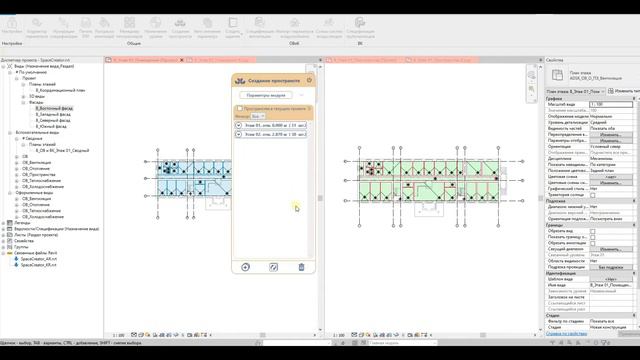
Task: Expand the Легенды node in project browser
Action: (x=4, y=223)
